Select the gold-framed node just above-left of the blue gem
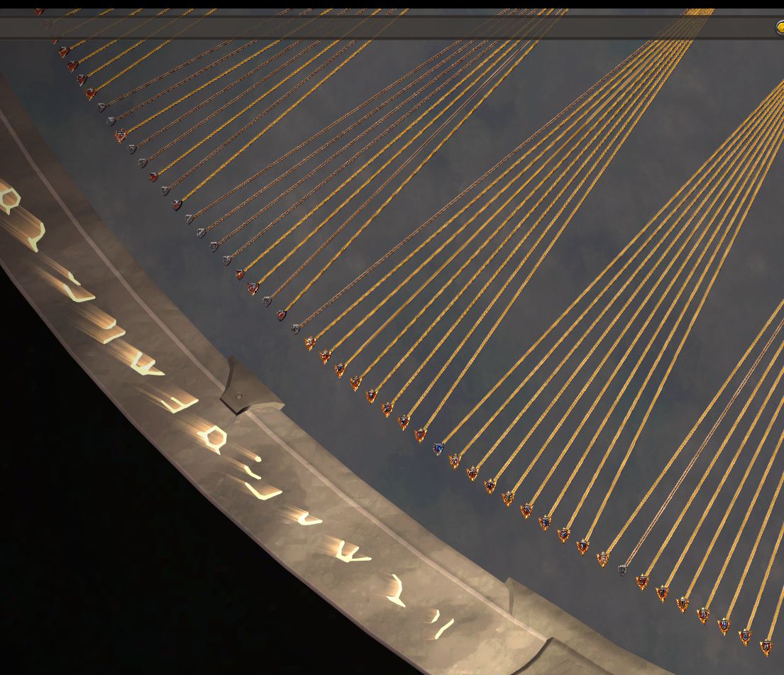 click(421, 435)
